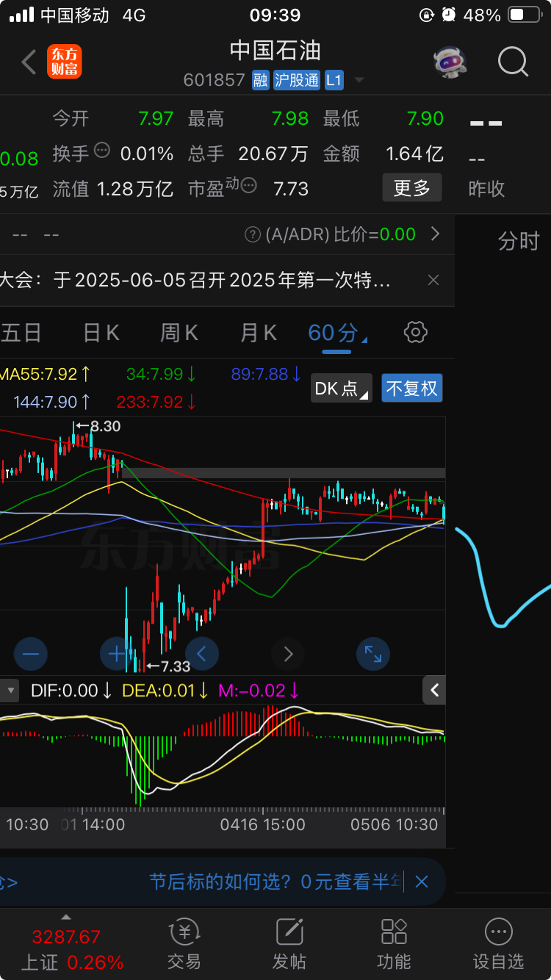551x980 pixels.
Task: Tap the 今开 7.97 value
Action: (x=156, y=118)
